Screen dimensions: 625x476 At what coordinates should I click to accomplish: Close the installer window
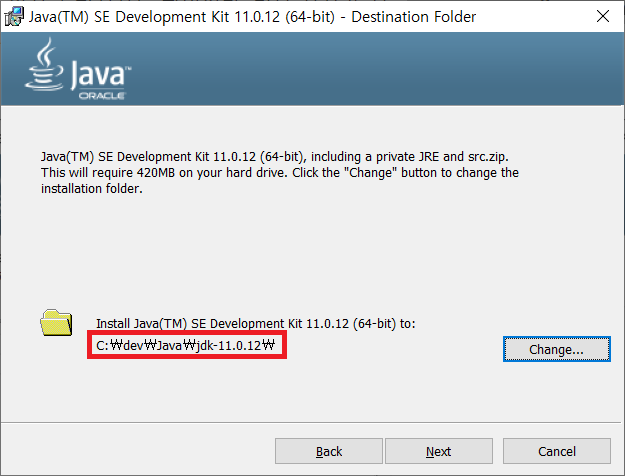tap(603, 16)
